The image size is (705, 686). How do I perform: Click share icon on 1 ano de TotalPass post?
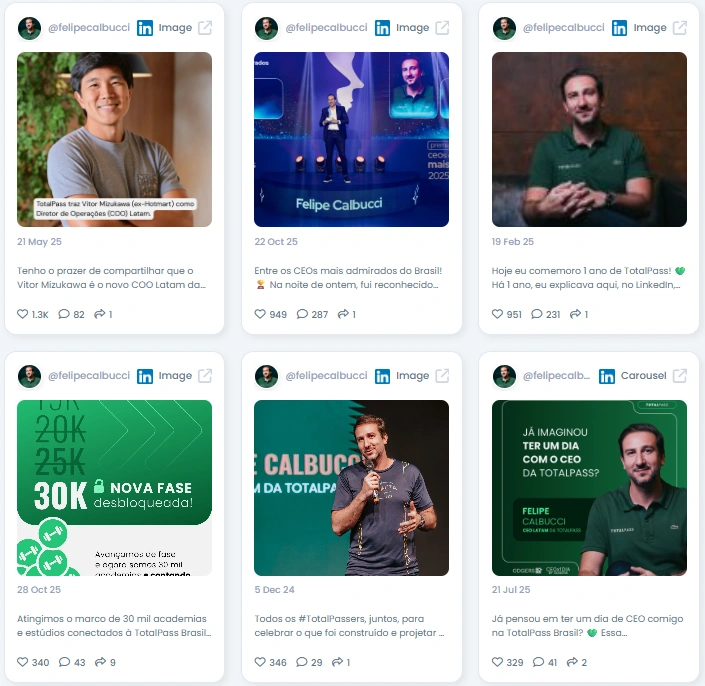[x=575, y=314]
